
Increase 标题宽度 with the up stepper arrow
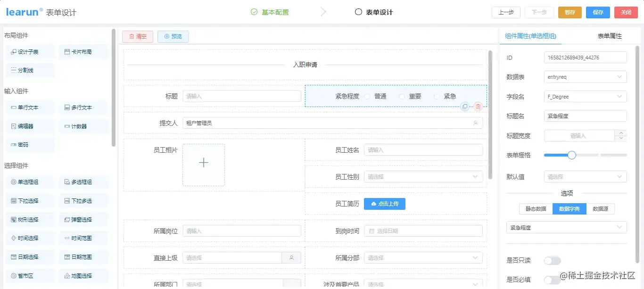621,133
